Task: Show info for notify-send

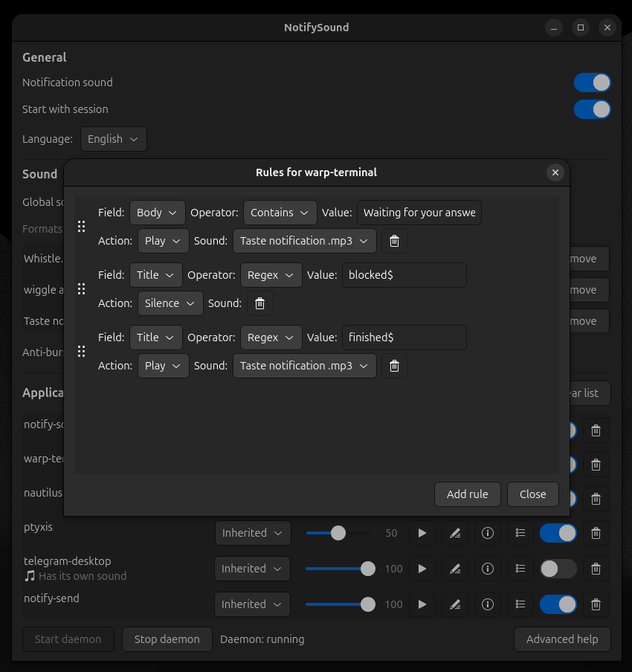Action: click(x=488, y=604)
